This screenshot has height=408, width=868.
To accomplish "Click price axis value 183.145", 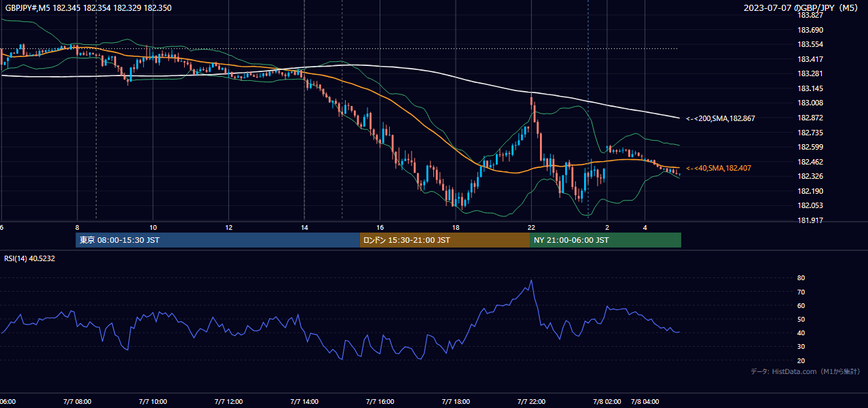I will (x=810, y=88).
